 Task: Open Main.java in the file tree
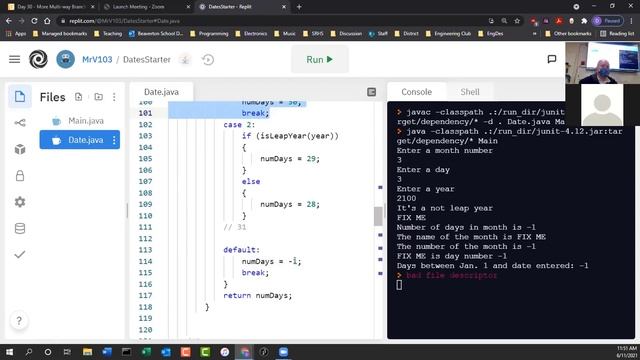80,121
